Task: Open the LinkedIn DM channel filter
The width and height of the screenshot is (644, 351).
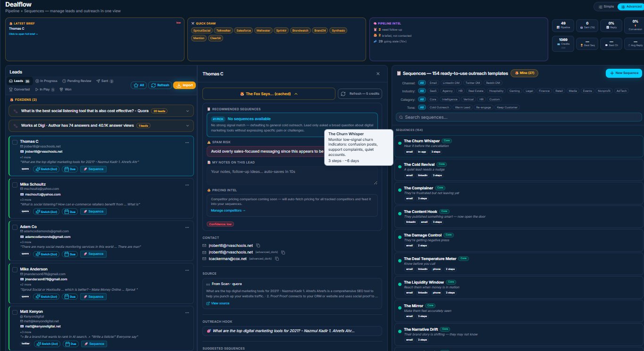Action: [451, 83]
